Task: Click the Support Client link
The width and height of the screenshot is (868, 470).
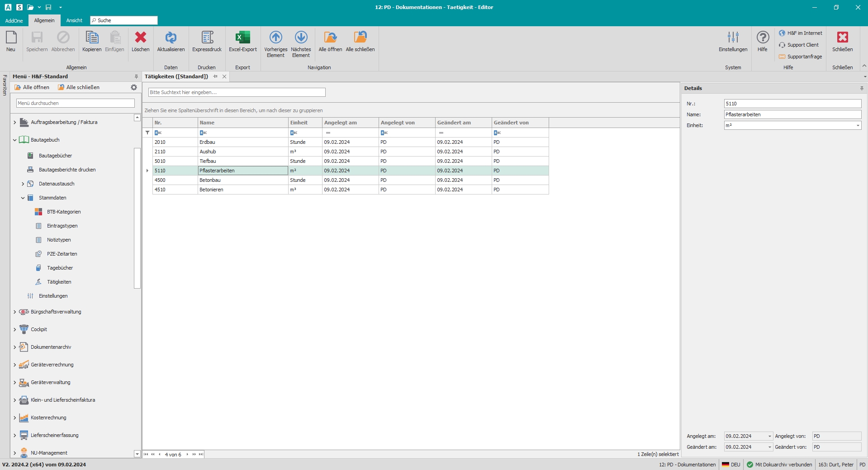Action: click(802, 45)
